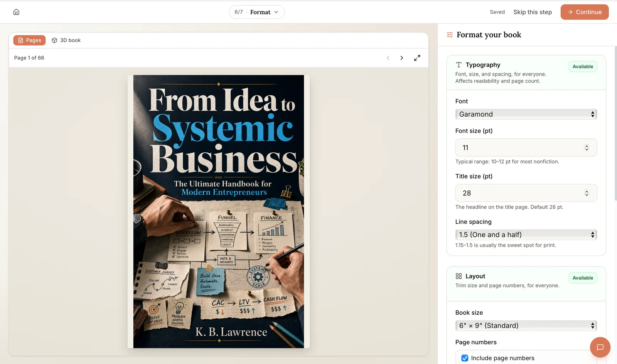Open the chat support bubble
This screenshot has width=617, height=364.
pos(600,347)
